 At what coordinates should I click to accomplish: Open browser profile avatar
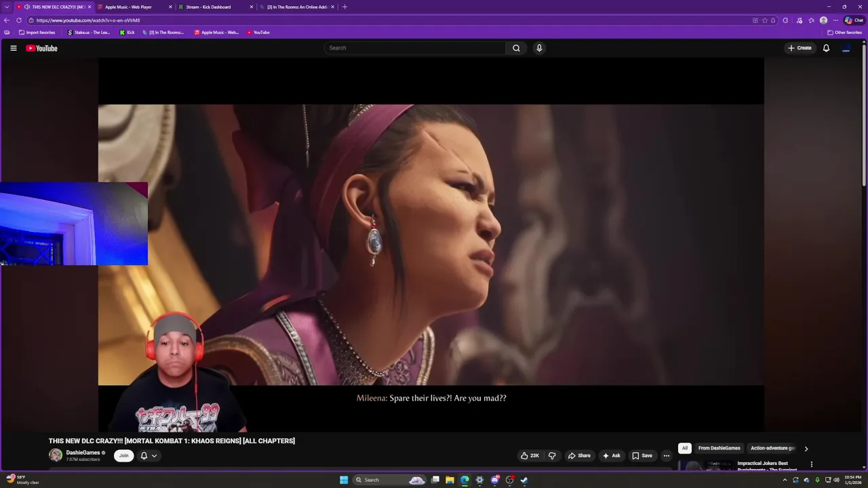click(823, 20)
